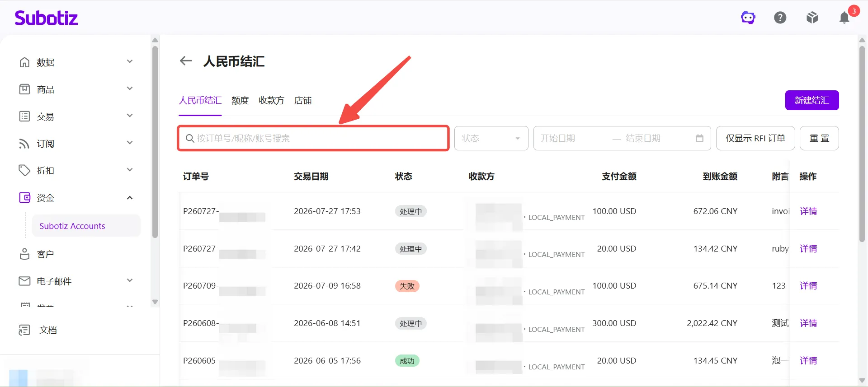The width and height of the screenshot is (868, 387).
Task: Switch to the 额度 tab
Action: coord(240,100)
